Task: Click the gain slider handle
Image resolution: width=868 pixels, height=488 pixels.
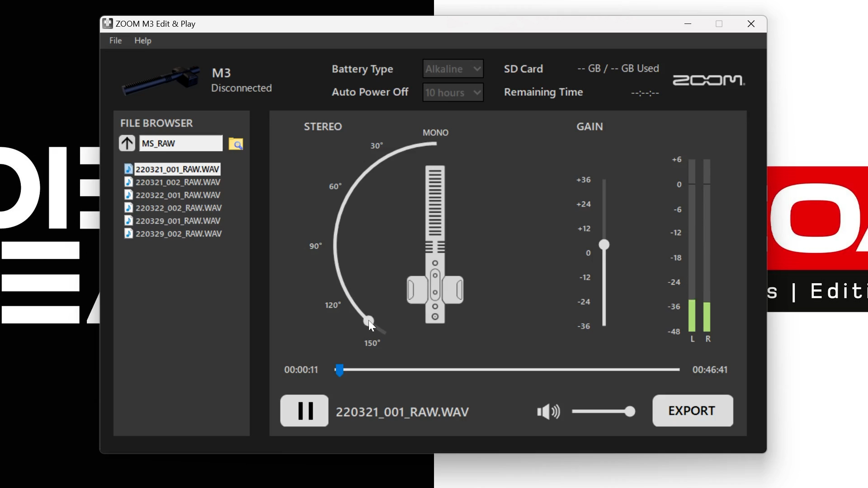Action: coord(604,245)
